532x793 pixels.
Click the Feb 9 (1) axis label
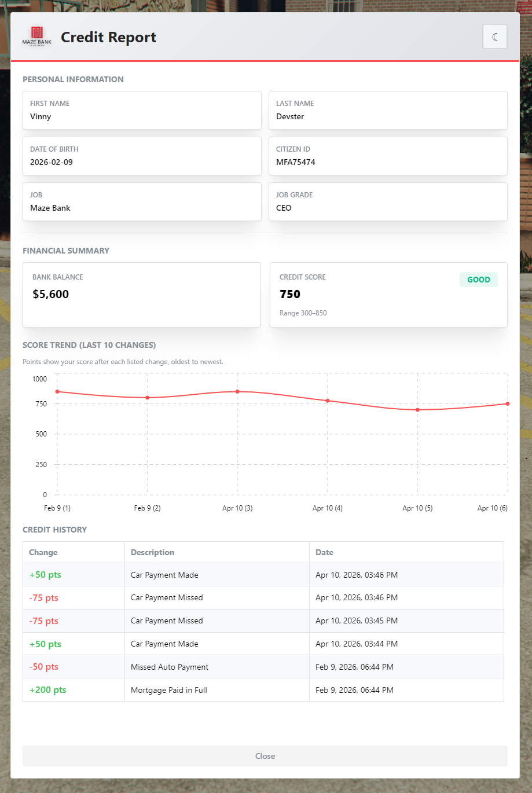[57, 508]
